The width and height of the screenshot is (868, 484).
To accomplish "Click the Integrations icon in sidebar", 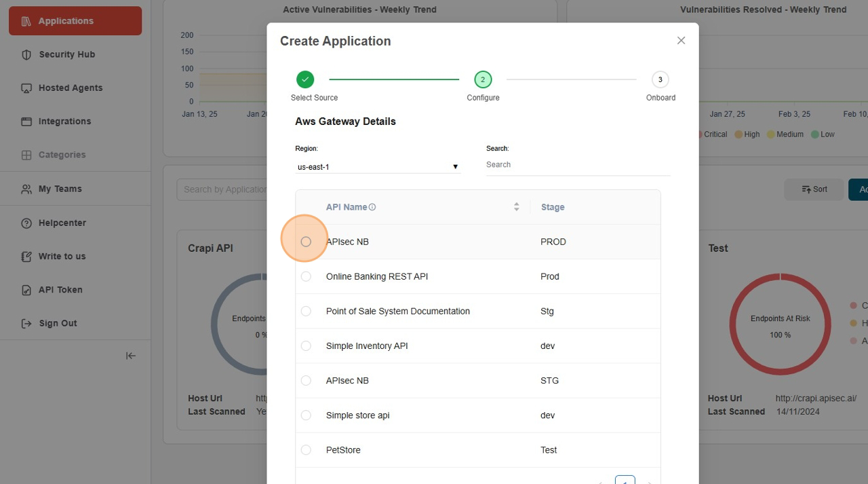I will tap(26, 122).
